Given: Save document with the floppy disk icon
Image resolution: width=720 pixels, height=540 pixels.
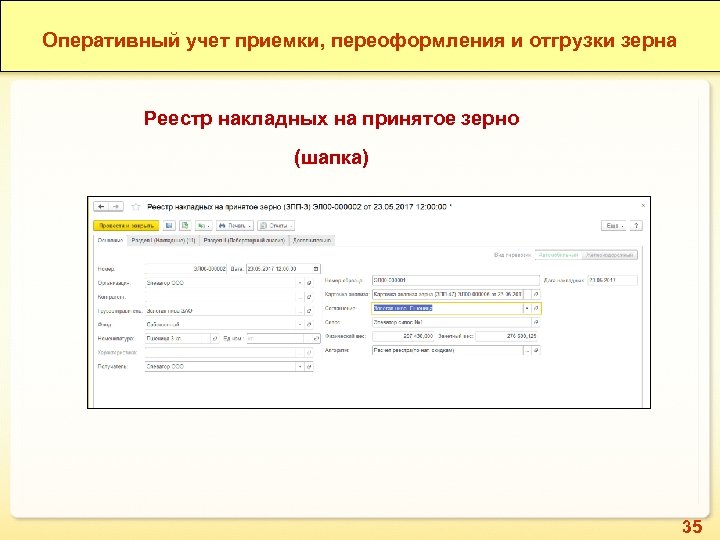Looking at the screenshot, I should (x=169, y=225).
